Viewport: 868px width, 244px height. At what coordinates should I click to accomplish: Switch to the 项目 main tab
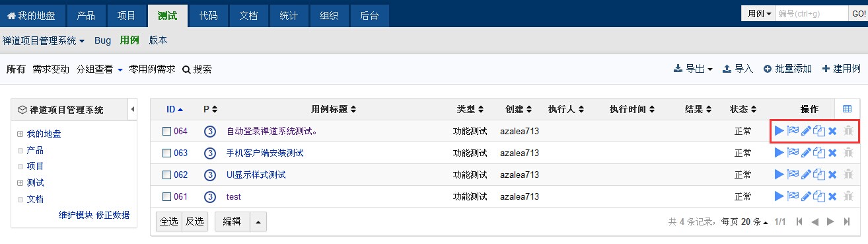pos(126,15)
